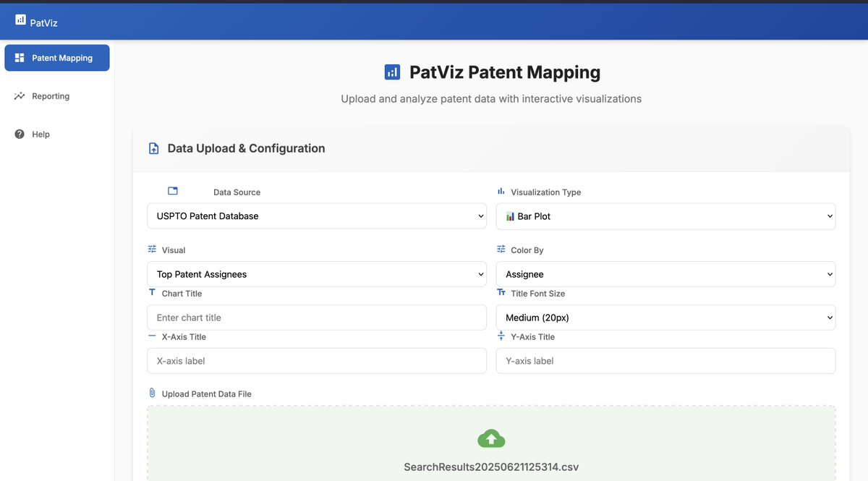This screenshot has height=481, width=868.
Task: Open the Data Source dropdown
Action: pos(317,216)
